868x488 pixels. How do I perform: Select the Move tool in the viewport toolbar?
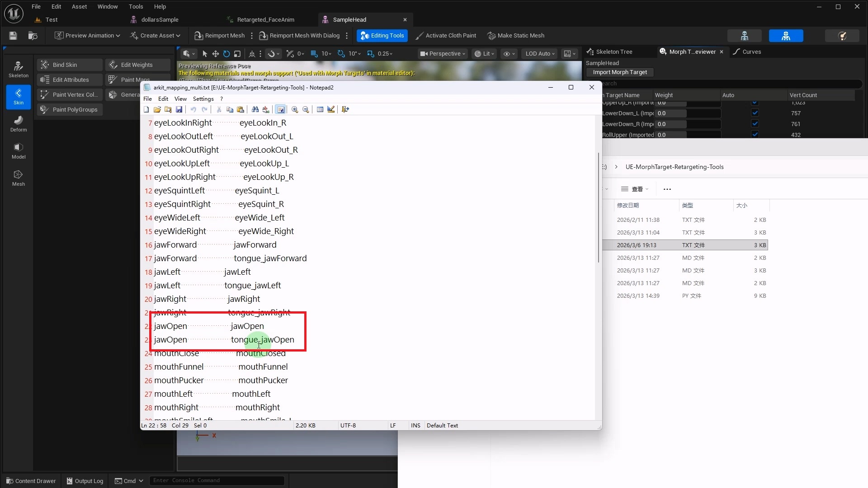click(x=216, y=53)
